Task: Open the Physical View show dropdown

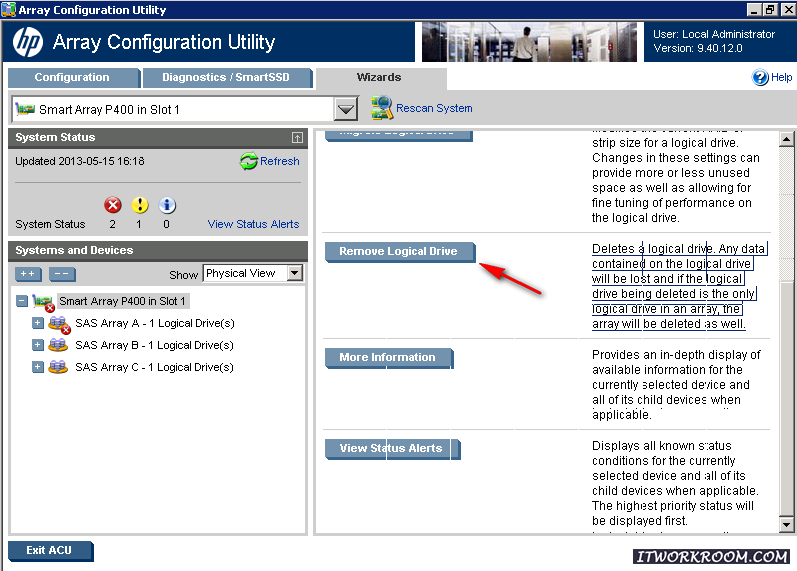Action: (x=253, y=273)
